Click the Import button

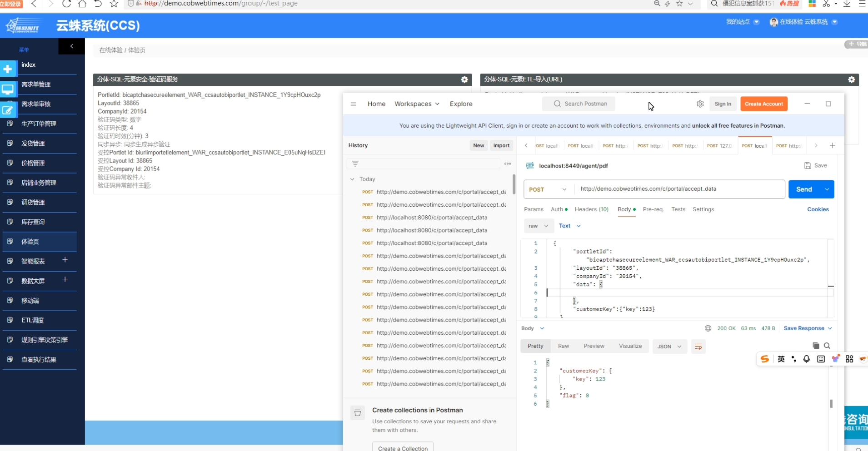pos(501,145)
